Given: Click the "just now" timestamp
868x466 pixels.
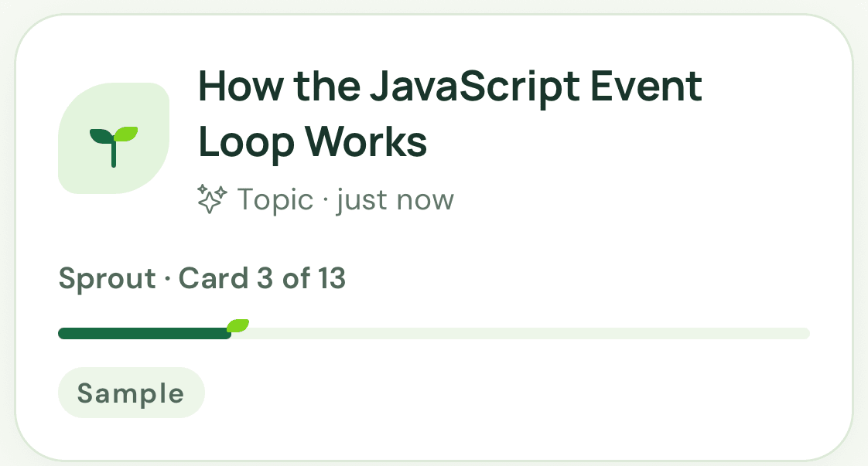Looking at the screenshot, I should pos(395,199).
